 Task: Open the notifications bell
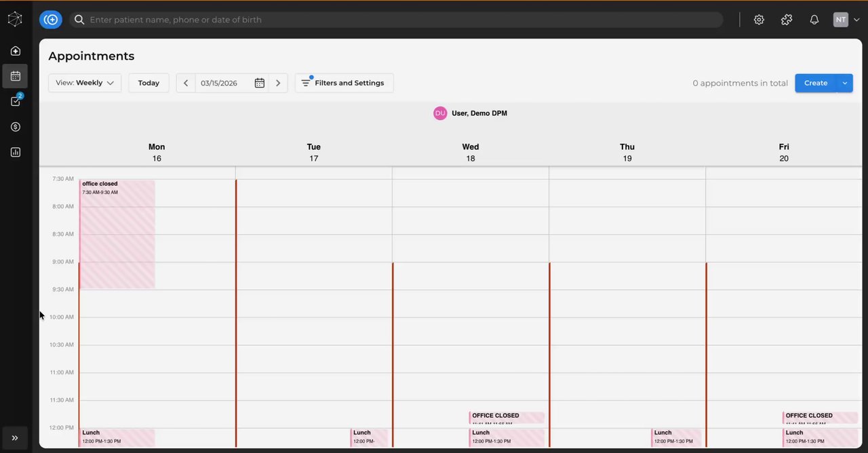(x=814, y=20)
